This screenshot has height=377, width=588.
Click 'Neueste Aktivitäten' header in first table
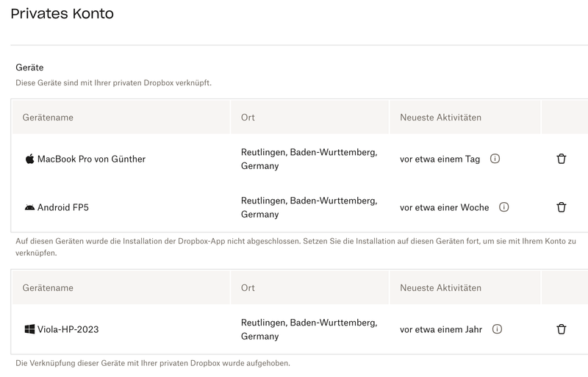440,118
